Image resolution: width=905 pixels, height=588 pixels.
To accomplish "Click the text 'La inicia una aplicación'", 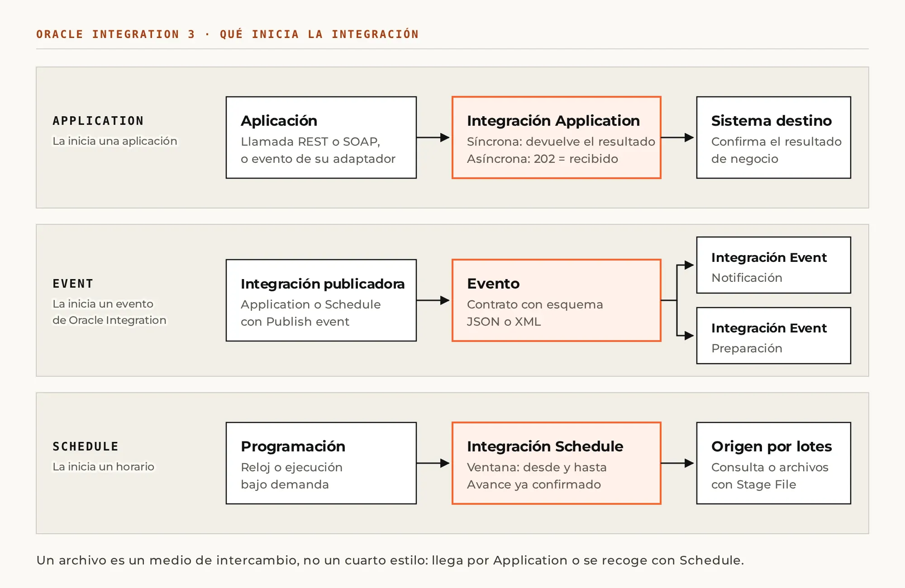I will coord(114,141).
